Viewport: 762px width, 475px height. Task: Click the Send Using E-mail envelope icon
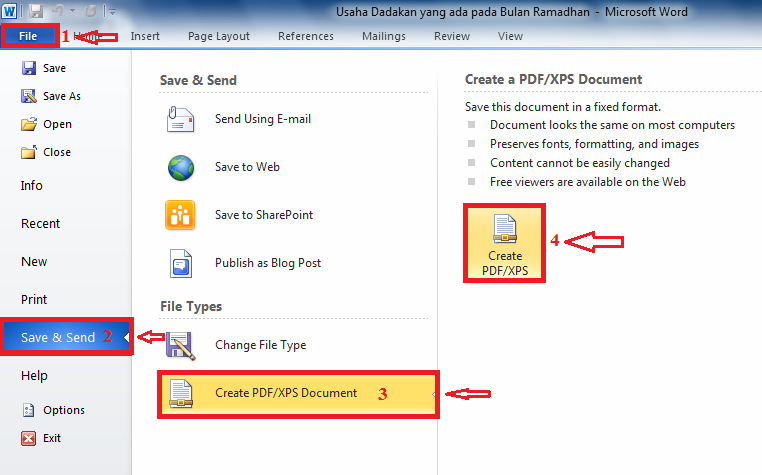[x=181, y=119]
